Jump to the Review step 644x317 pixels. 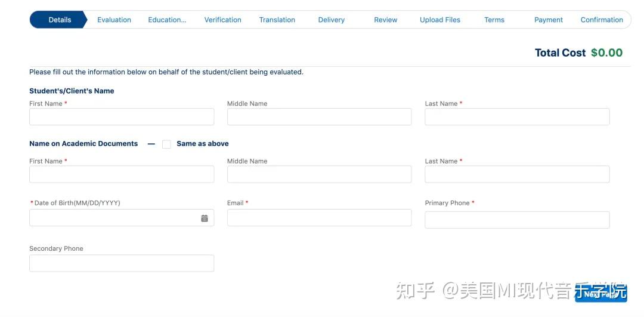(x=385, y=20)
